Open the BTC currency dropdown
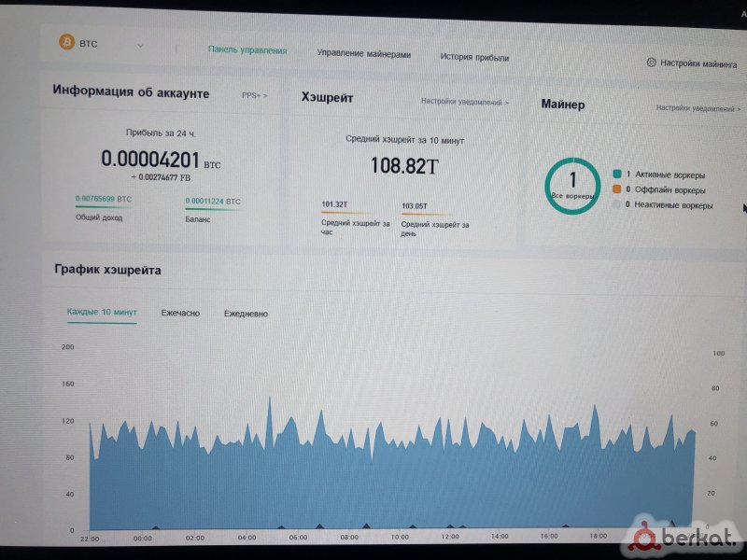 click(140, 44)
